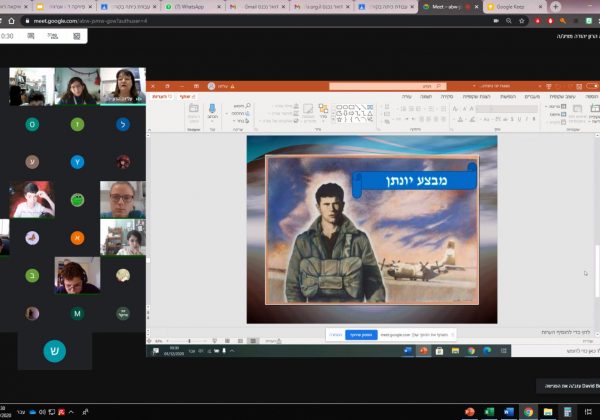600x420 pixels.
Task: Bookmark this page with the star icon
Action: click(522, 21)
